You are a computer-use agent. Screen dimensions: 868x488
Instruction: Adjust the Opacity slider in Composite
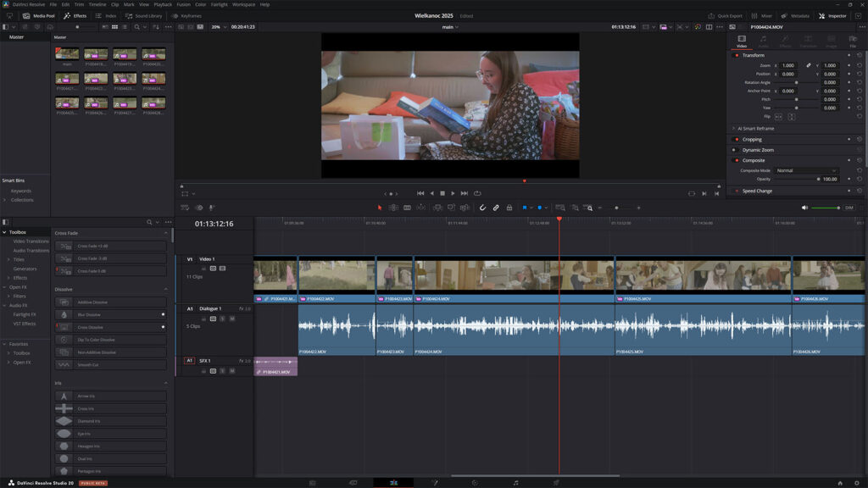(797, 180)
